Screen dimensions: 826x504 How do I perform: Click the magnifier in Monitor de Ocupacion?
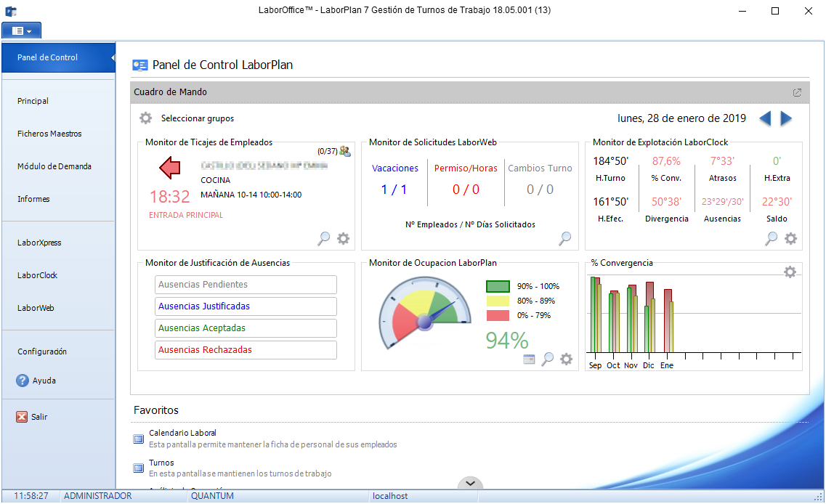548,359
